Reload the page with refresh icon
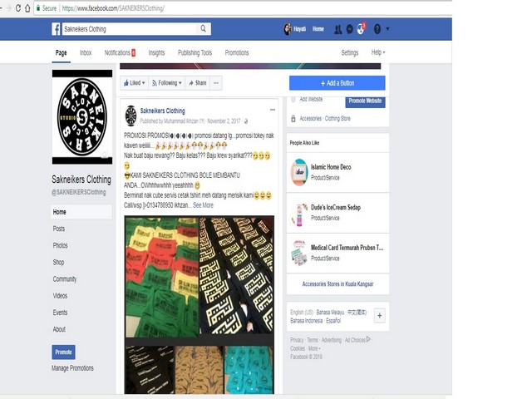 tap(18, 8)
